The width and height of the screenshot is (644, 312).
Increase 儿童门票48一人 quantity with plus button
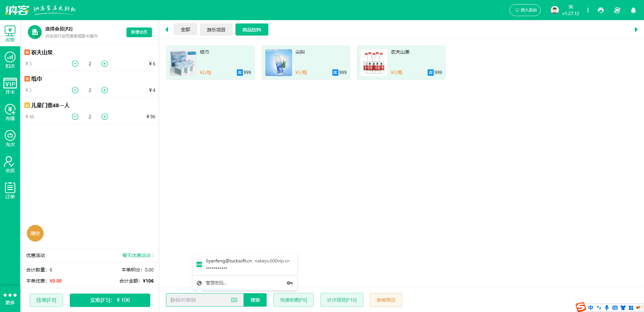point(105,117)
